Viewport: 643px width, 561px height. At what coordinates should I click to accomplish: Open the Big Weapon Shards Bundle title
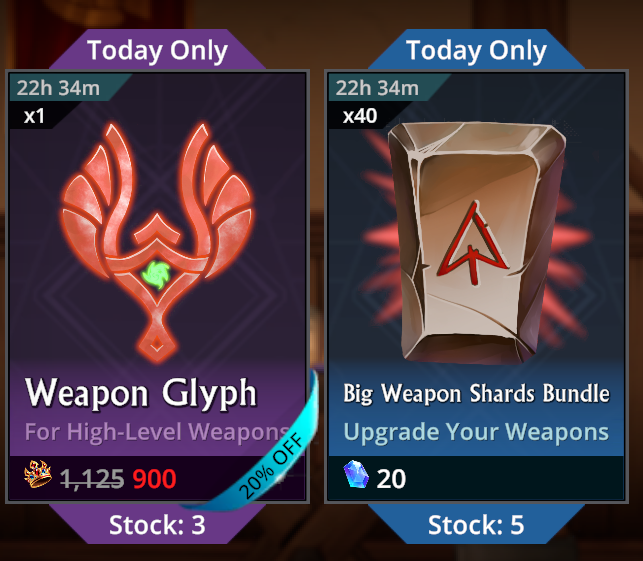(476, 394)
